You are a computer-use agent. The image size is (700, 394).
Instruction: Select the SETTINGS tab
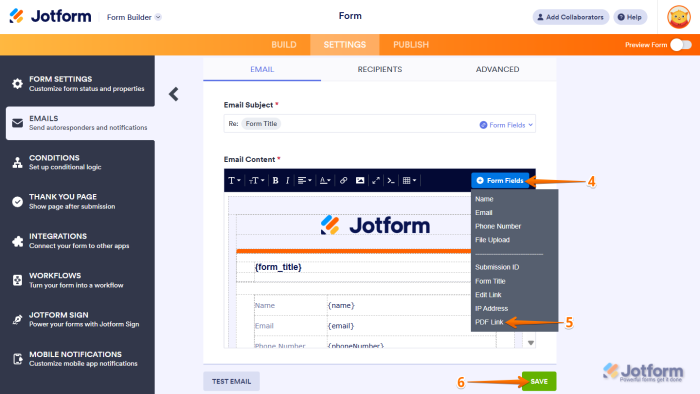[345, 45]
